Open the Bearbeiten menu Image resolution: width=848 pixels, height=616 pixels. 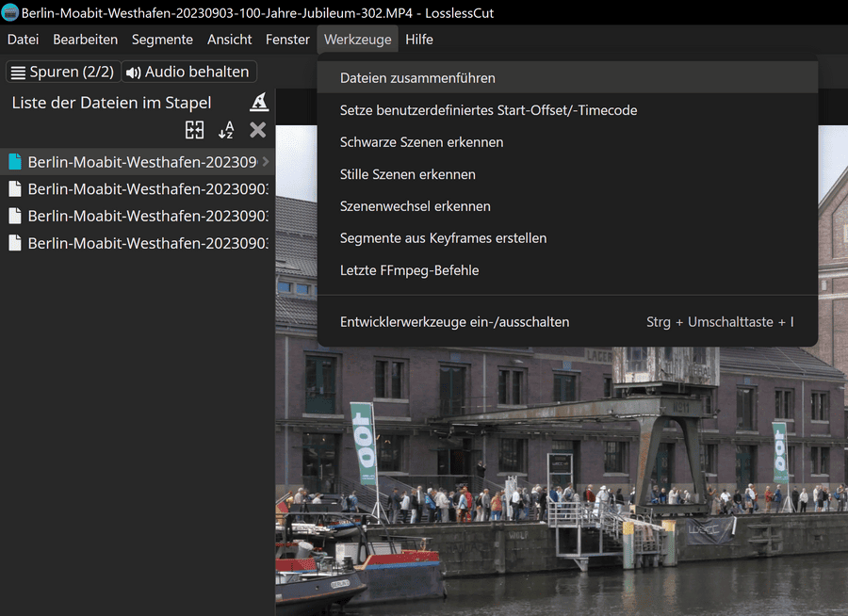[x=85, y=40]
